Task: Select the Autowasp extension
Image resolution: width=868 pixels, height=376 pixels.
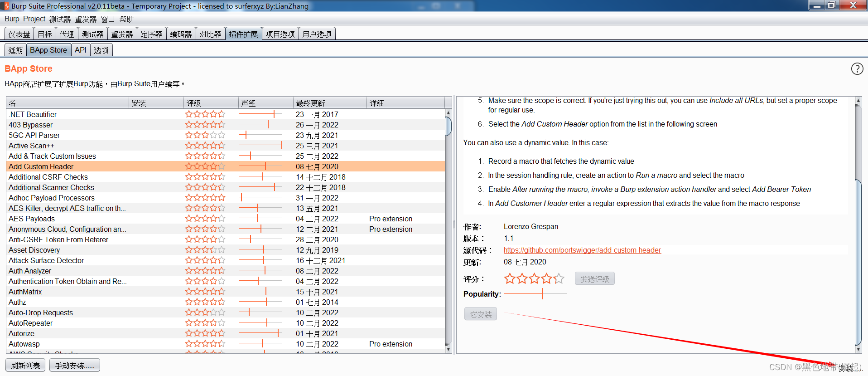Action: 226,344
